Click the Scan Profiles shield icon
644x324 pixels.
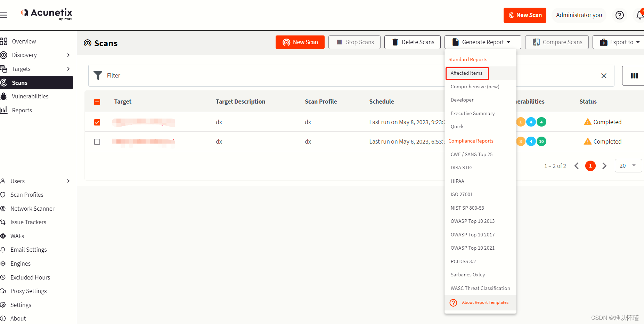(3, 195)
